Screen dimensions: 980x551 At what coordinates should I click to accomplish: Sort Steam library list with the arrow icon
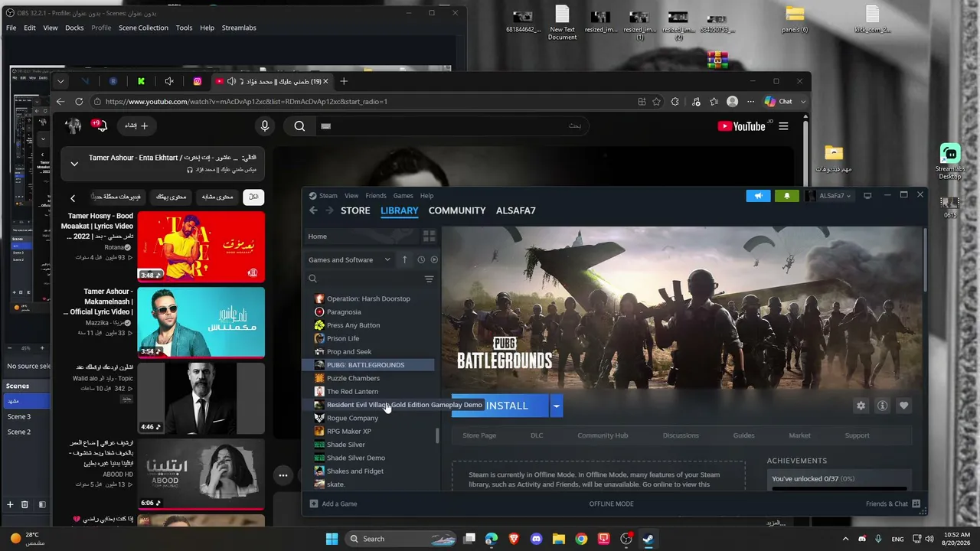click(x=404, y=259)
